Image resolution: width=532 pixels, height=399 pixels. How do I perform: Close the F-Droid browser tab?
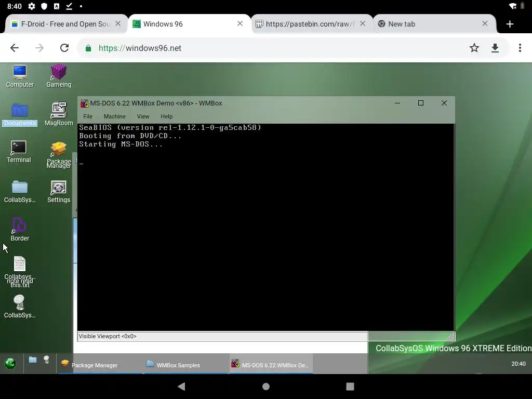point(118,23)
